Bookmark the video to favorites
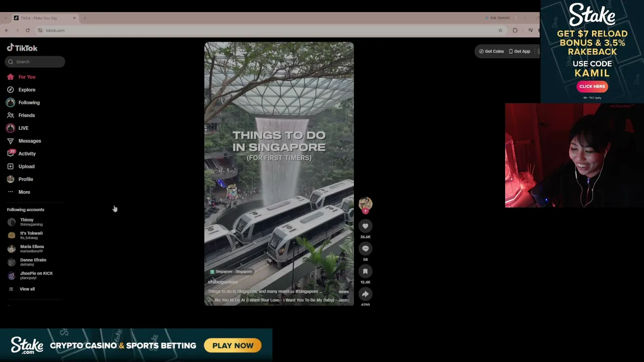 click(365, 271)
